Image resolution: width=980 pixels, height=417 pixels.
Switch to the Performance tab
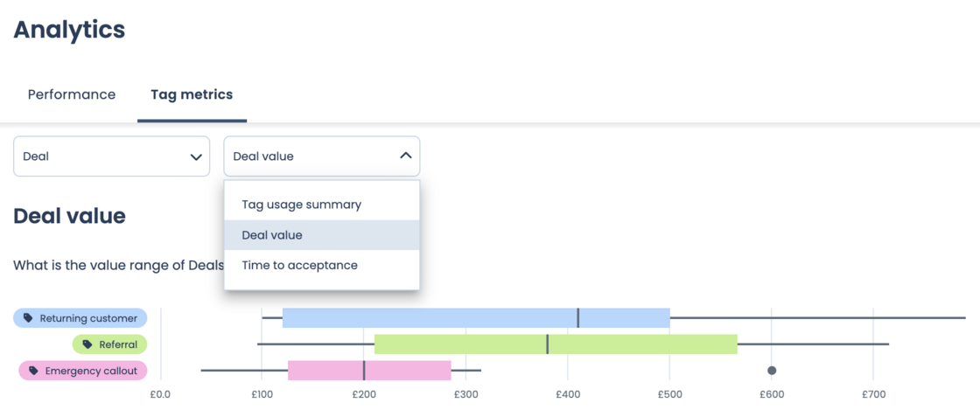(x=72, y=94)
